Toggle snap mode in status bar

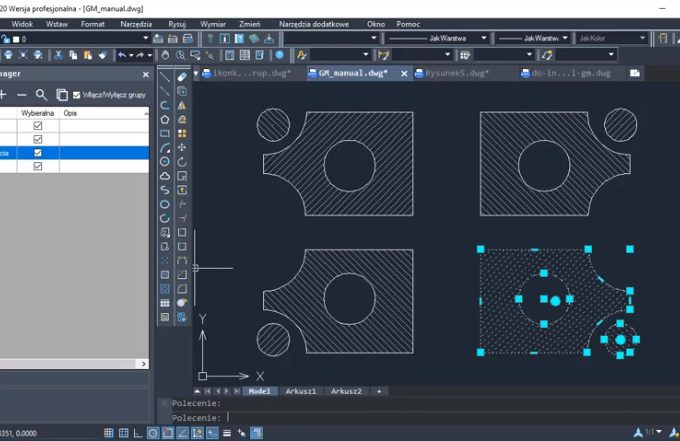click(109, 433)
